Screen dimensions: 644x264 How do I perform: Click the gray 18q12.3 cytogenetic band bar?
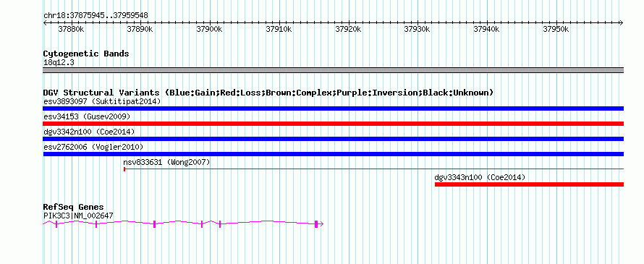[x=333, y=70]
